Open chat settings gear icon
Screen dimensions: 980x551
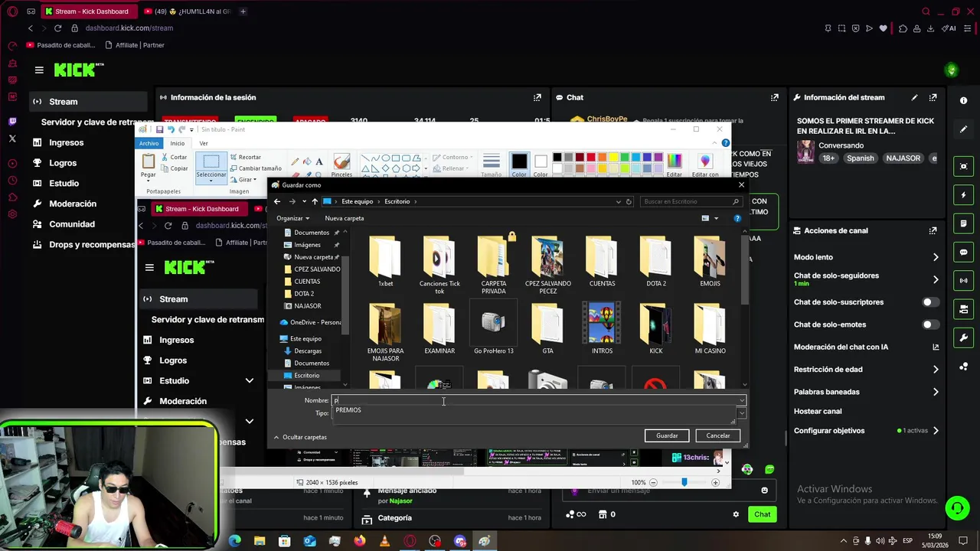pos(736,514)
